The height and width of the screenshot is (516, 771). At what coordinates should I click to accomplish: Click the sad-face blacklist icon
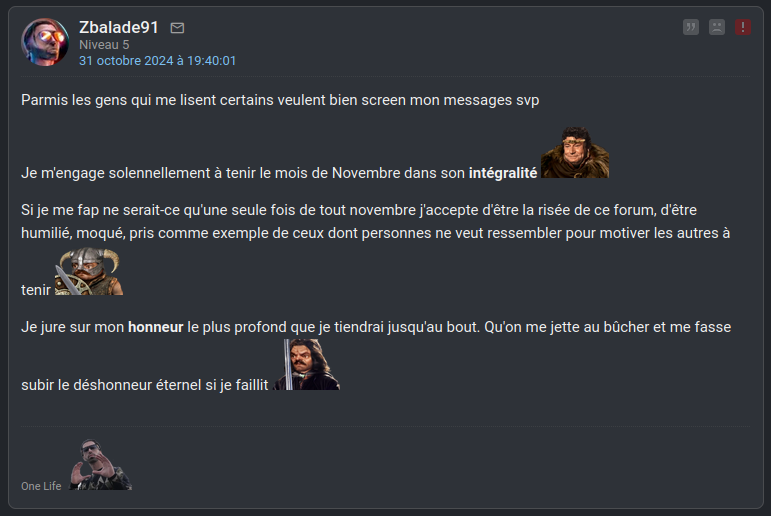click(717, 27)
